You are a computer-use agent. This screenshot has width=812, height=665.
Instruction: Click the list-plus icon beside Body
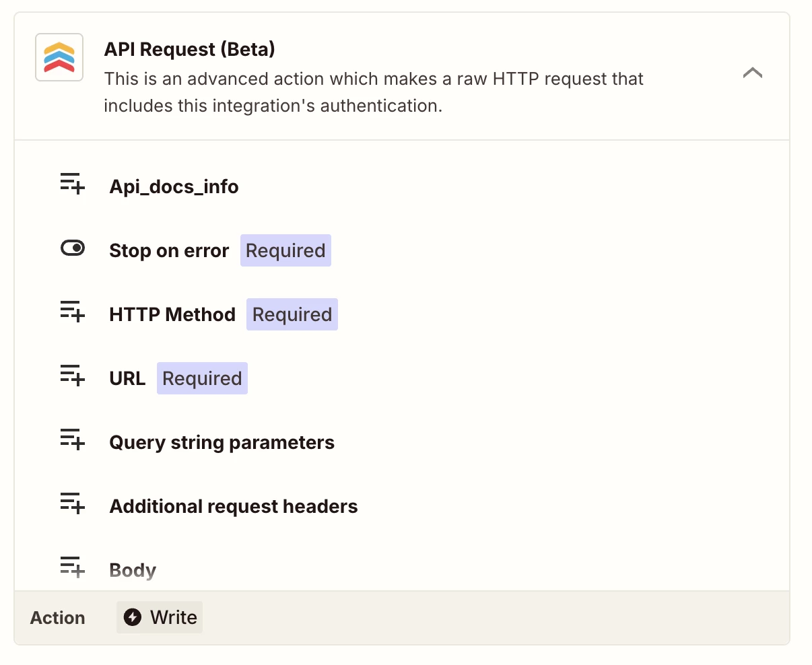(73, 567)
